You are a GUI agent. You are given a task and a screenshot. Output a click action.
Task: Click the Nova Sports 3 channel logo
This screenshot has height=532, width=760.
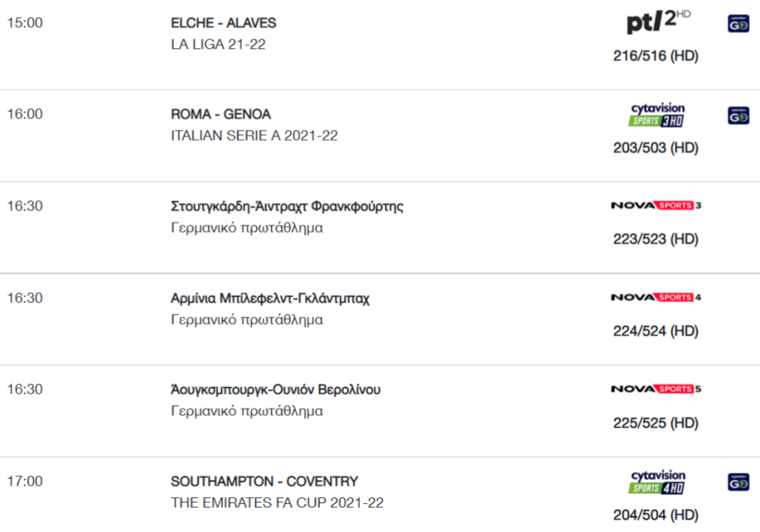pos(656,205)
